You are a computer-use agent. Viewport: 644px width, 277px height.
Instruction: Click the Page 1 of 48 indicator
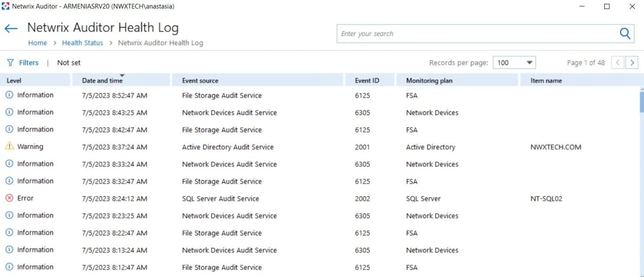(586, 63)
